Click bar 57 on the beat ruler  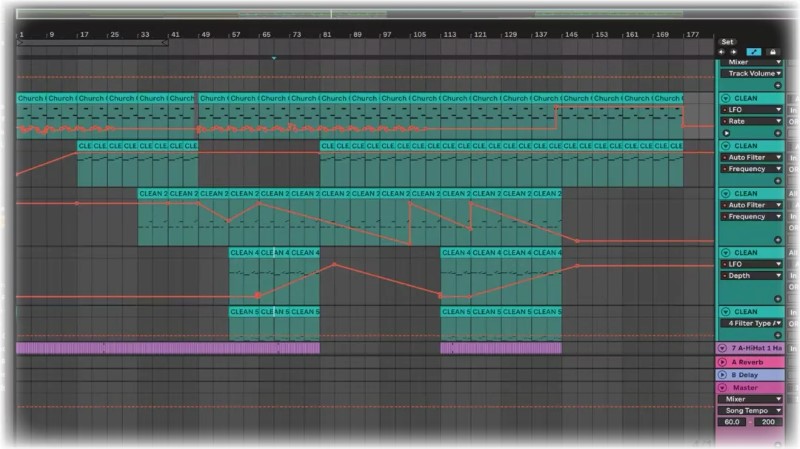pos(236,35)
